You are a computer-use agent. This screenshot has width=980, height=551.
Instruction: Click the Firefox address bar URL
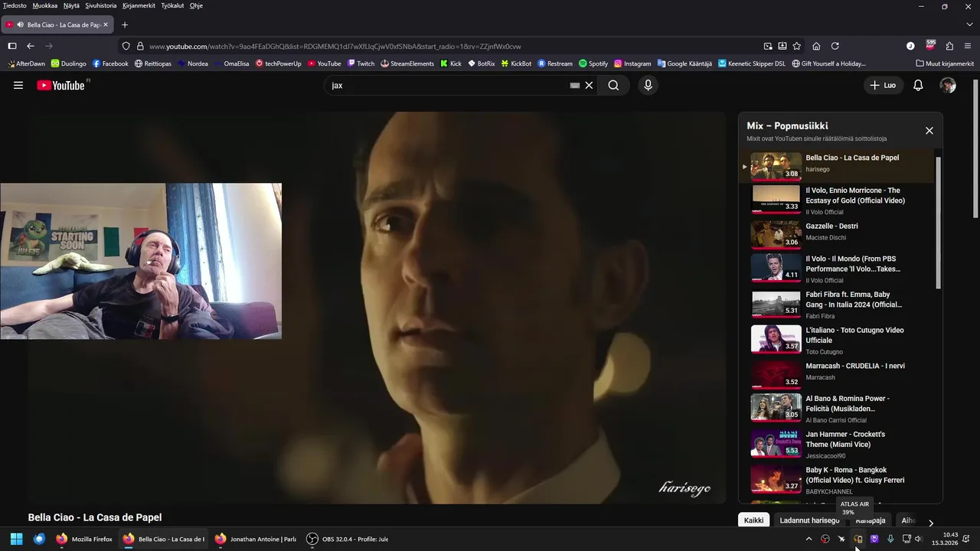(x=335, y=46)
